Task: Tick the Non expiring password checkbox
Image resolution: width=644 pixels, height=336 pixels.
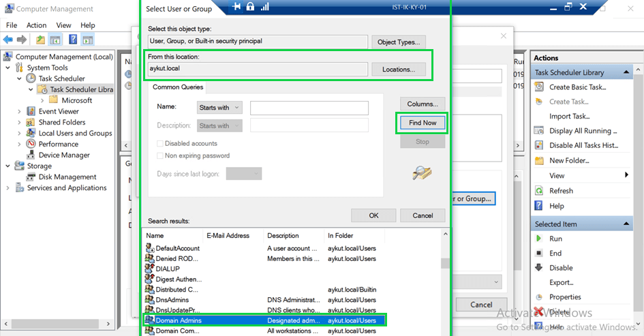Action: (x=160, y=156)
